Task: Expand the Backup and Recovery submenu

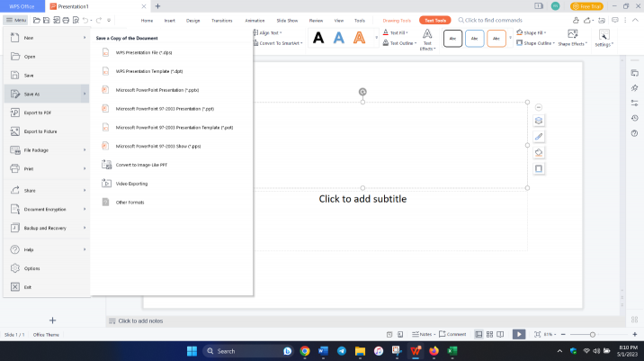Action: pos(85,228)
